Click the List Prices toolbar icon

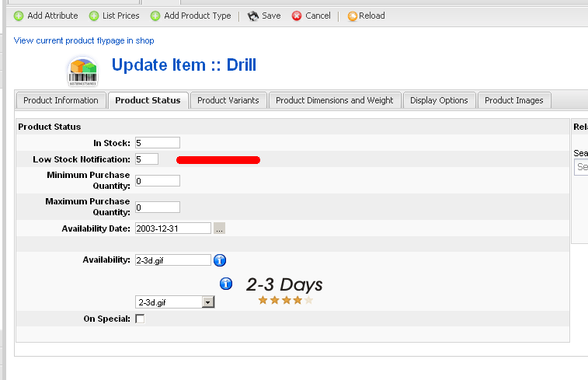pos(94,16)
